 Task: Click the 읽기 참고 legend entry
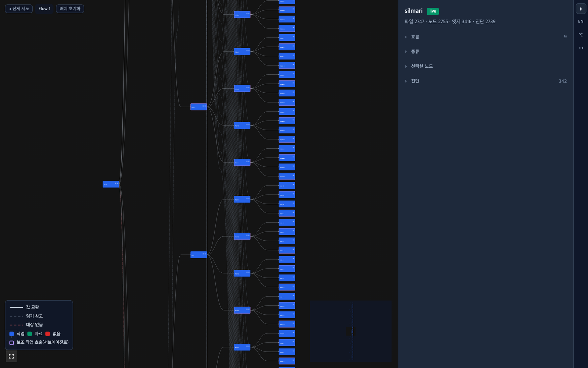[x=26, y=316]
